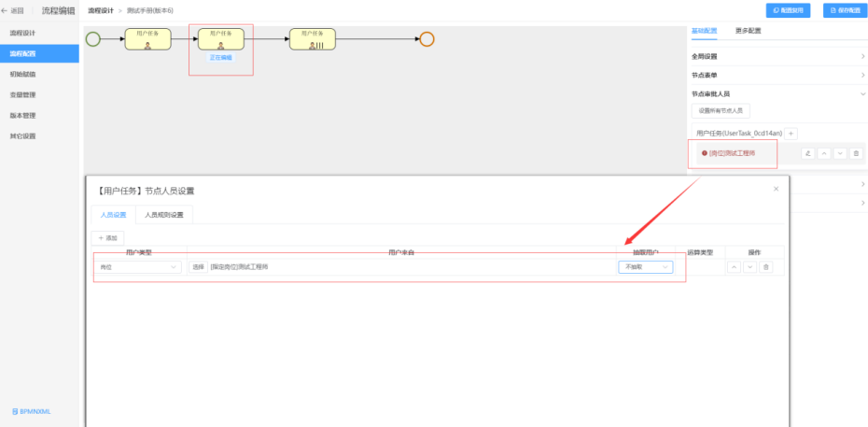Open 初始赋值 in the left sidebar
868x427 pixels.
click(x=39, y=74)
